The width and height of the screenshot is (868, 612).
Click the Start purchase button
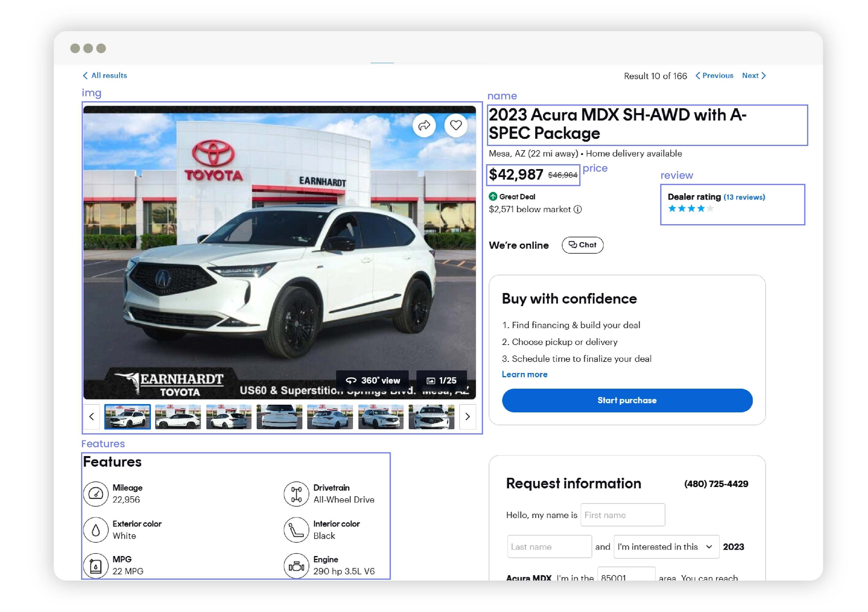[627, 400]
